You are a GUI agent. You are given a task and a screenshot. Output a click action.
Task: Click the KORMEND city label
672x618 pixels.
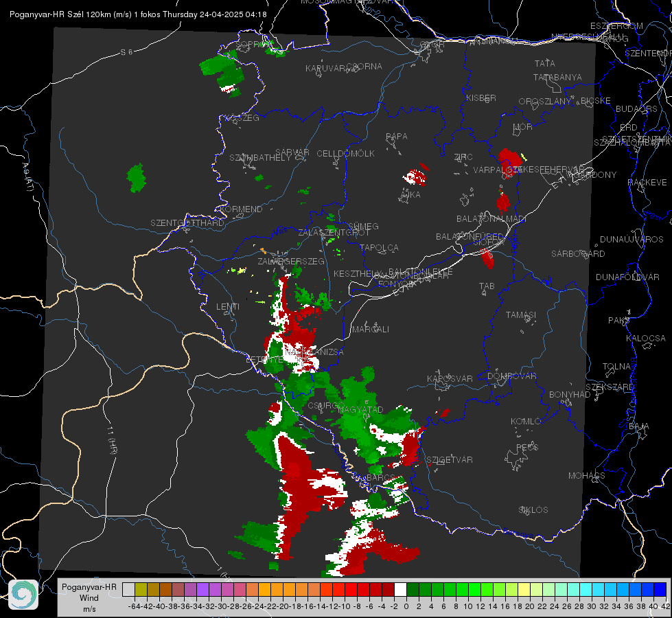coord(240,209)
